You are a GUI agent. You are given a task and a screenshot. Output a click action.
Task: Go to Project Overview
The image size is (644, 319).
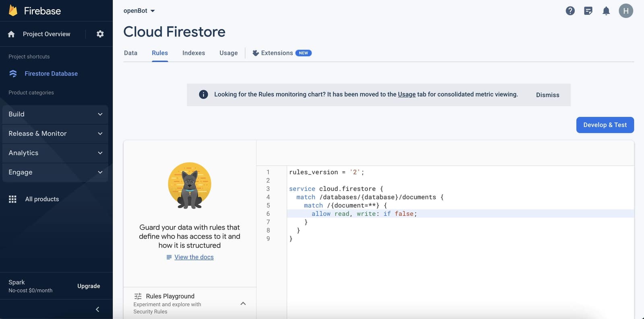pos(46,34)
